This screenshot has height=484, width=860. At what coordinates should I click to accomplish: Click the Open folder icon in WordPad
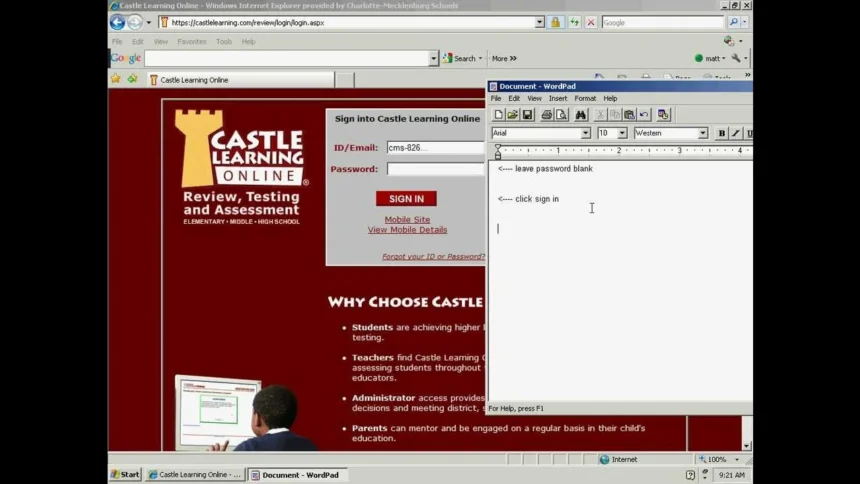[x=512, y=115]
